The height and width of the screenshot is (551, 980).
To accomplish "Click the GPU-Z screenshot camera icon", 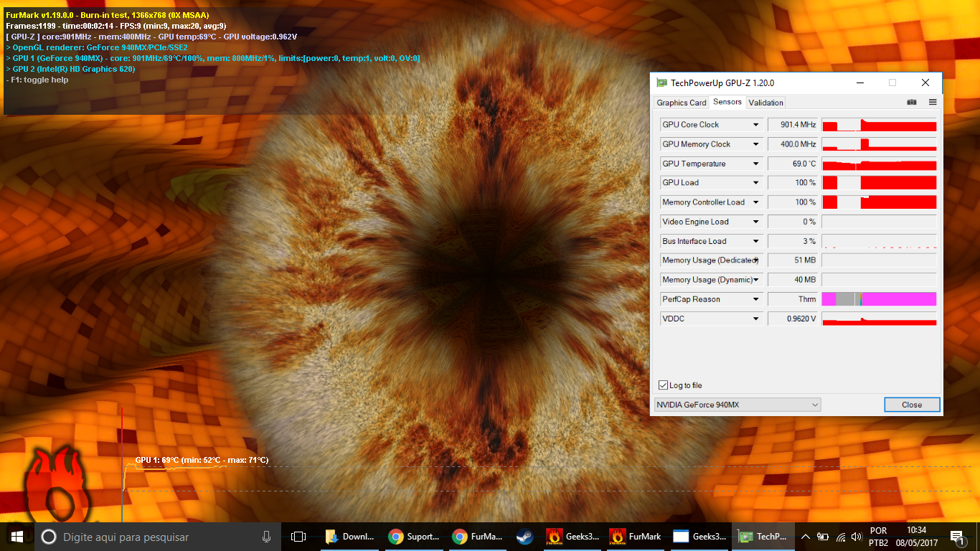I will pyautogui.click(x=911, y=103).
